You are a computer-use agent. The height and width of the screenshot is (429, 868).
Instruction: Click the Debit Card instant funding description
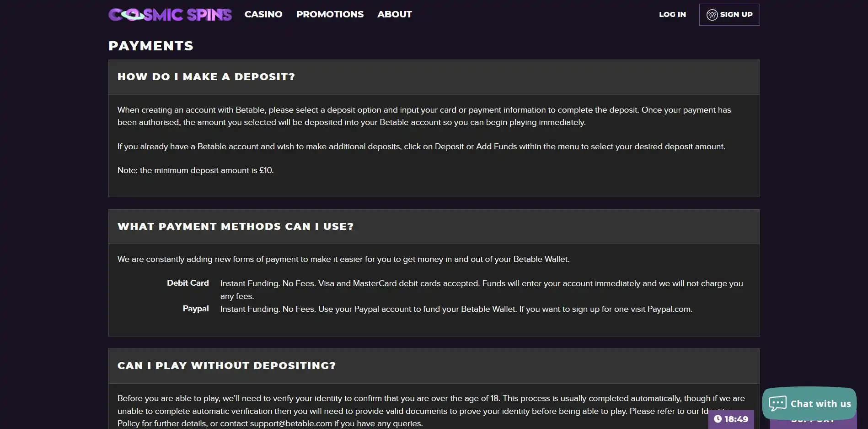[481, 284]
